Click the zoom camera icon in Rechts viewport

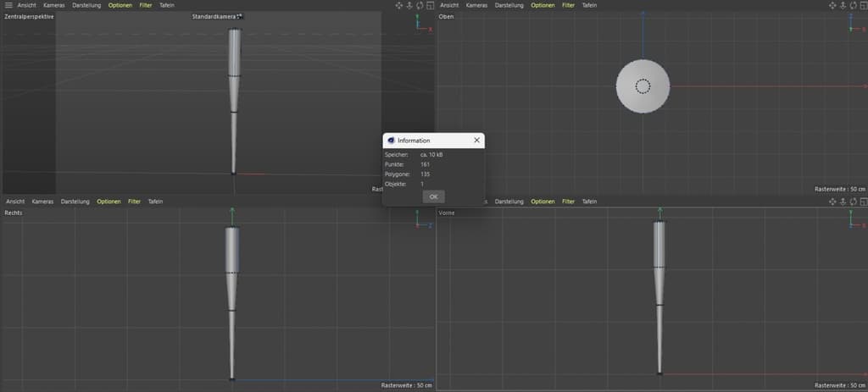pos(409,202)
